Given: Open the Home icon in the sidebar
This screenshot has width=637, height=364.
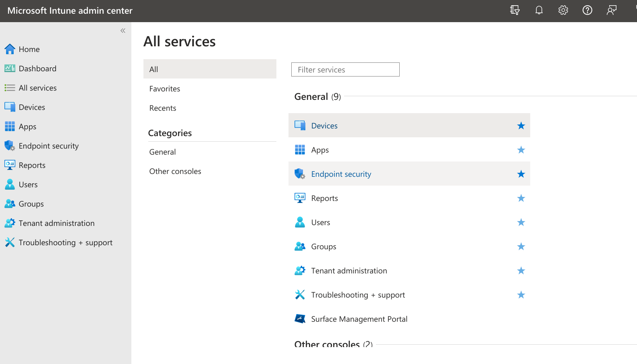Looking at the screenshot, I should click(10, 49).
